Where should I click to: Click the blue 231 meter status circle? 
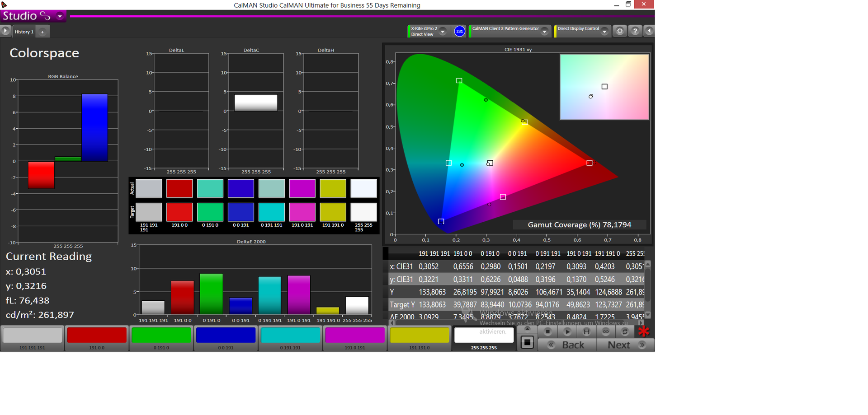[x=459, y=31]
